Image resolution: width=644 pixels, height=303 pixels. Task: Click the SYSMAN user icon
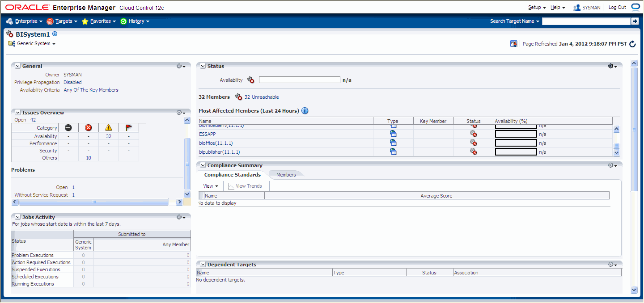coord(577,8)
